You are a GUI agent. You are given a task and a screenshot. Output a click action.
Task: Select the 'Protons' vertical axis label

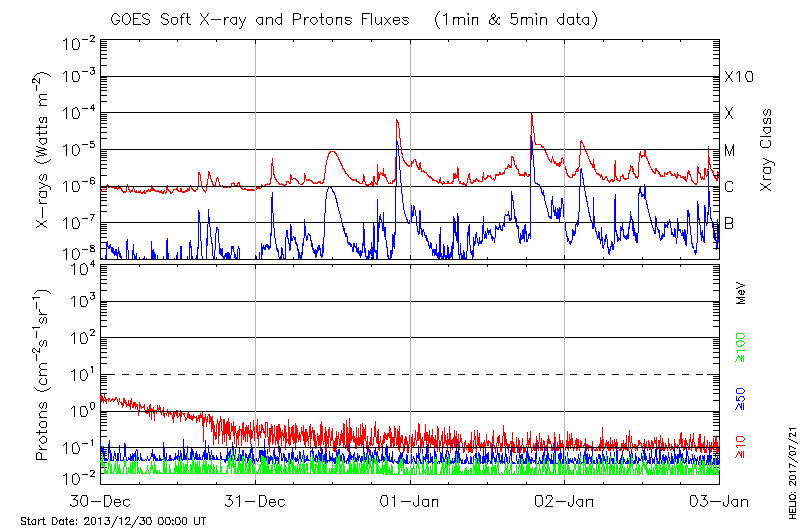44,375
